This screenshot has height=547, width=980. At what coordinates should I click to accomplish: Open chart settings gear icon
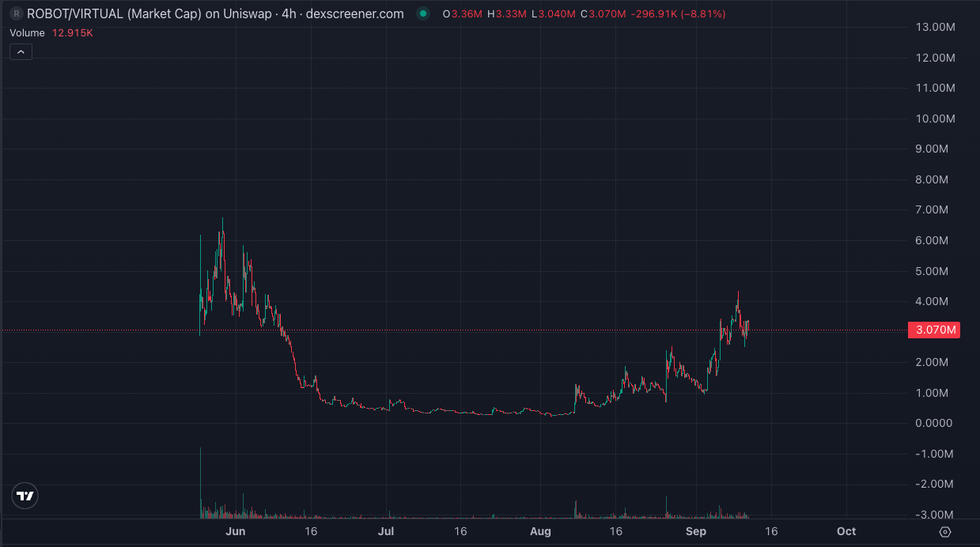[x=944, y=531]
